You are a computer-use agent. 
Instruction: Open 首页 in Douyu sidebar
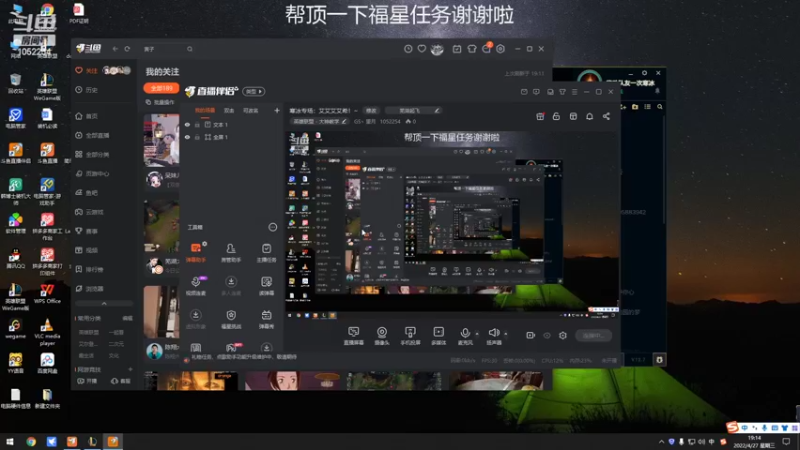point(87,116)
